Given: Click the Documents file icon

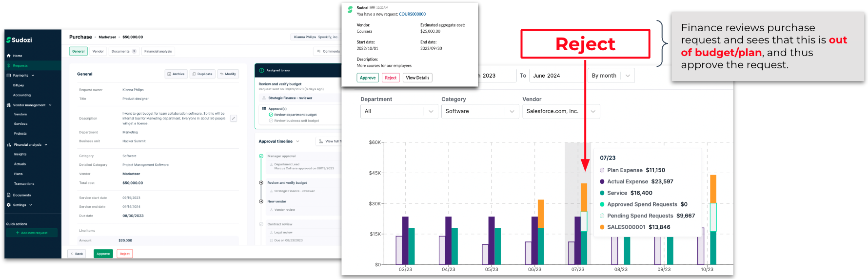Looking at the screenshot, I should point(9,195).
